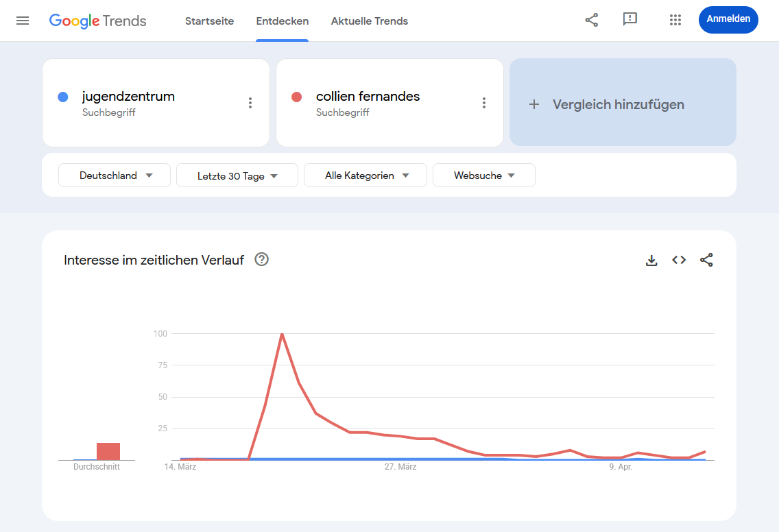
Task: Switch to Aktuelle Trends tab
Action: [x=369, y=21]
